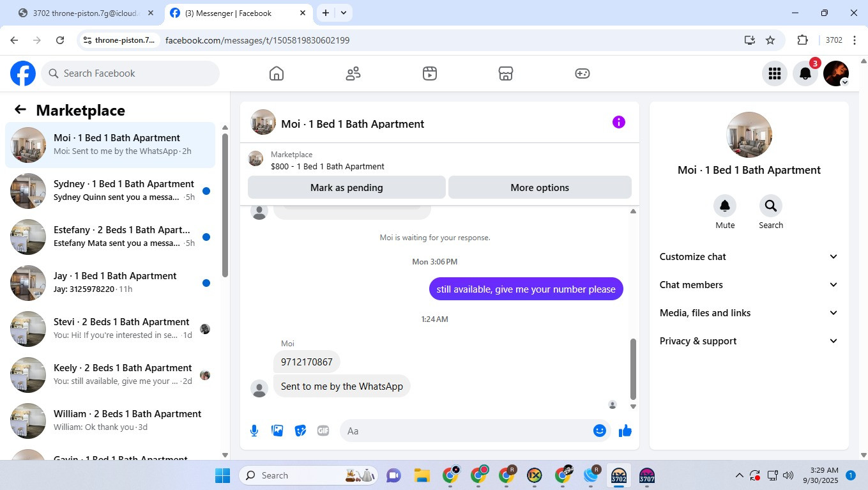Screen dimensions: 868x490
Task: Search in conversation using the magnifier icon
Action: [771, 206]
